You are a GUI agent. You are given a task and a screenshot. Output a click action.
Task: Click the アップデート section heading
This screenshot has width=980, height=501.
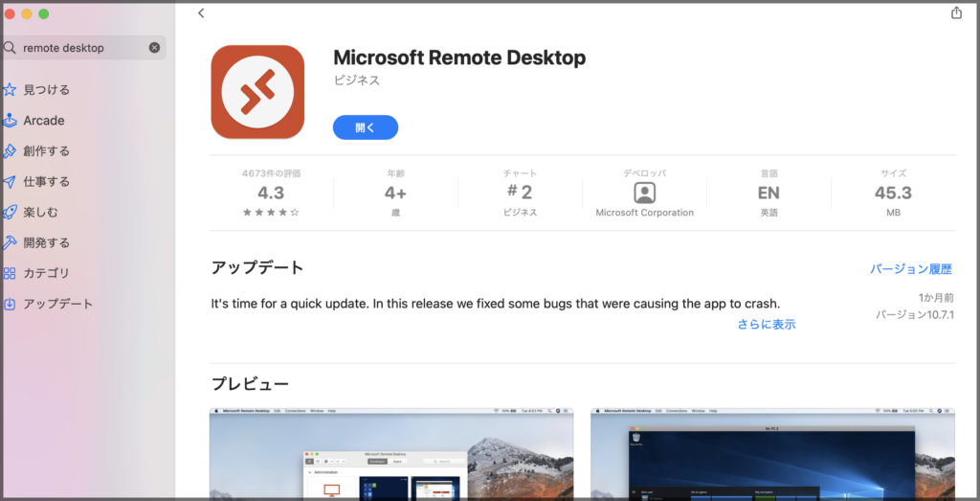click(257, 267)
